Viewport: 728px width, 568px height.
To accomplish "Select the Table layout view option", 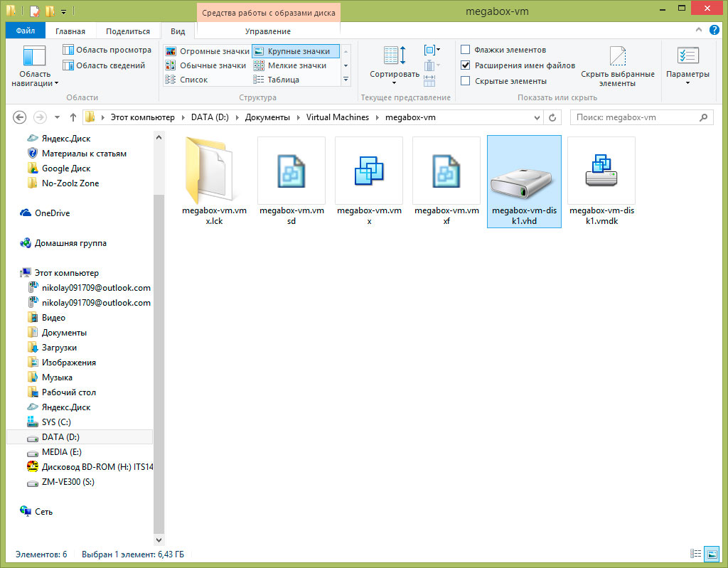I will (x=283, y=80).
